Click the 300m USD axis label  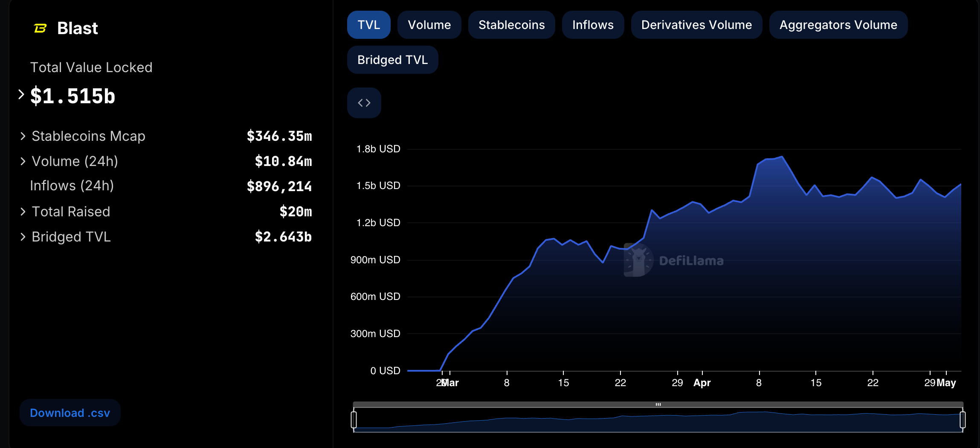pyautogui.click(x=375, y=334)
